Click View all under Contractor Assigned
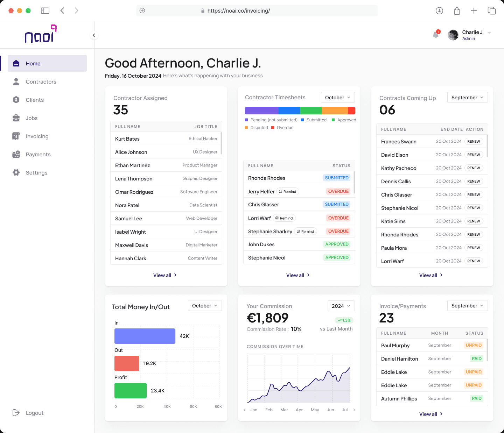The width and height of the screenshot is (504, 433). click(x=165, y=275)
